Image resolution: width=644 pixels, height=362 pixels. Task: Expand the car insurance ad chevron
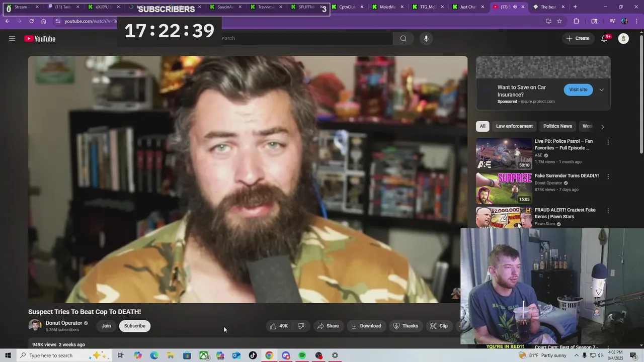[601, 90]
